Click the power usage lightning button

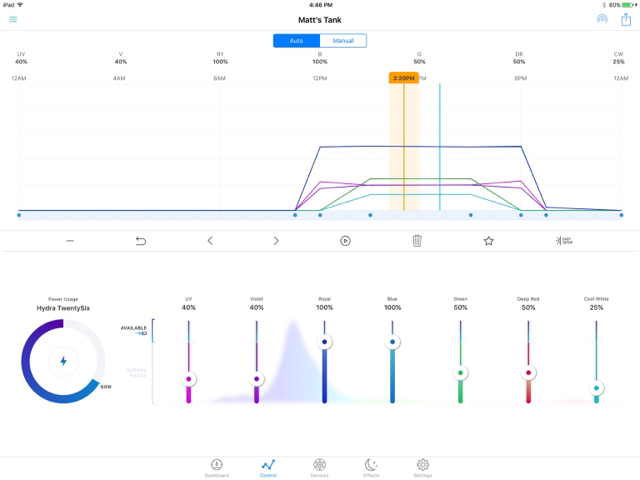[63, 361]
